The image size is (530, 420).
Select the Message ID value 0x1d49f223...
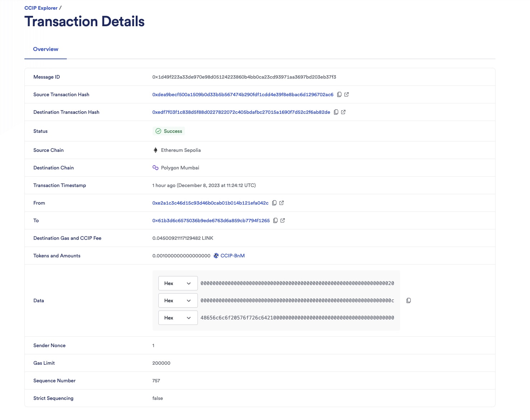tap(244, 77)
